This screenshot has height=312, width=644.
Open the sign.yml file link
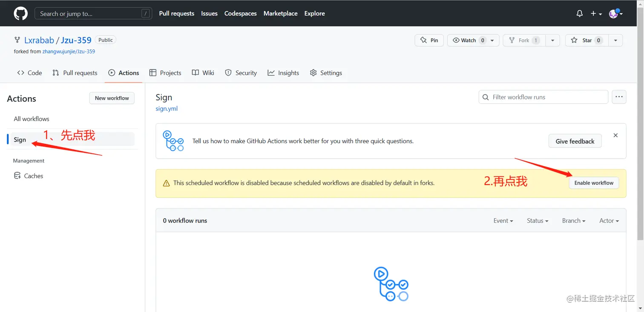167,109
